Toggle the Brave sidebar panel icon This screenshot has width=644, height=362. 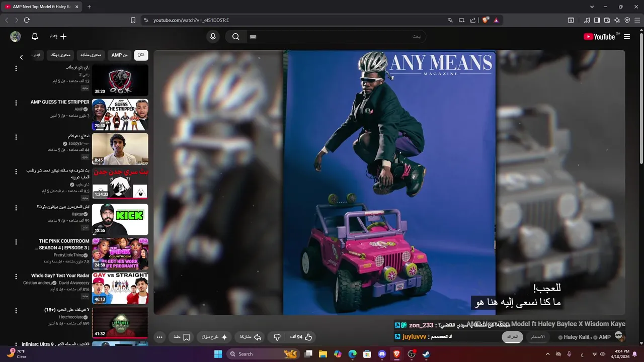(x=597, y=20)
